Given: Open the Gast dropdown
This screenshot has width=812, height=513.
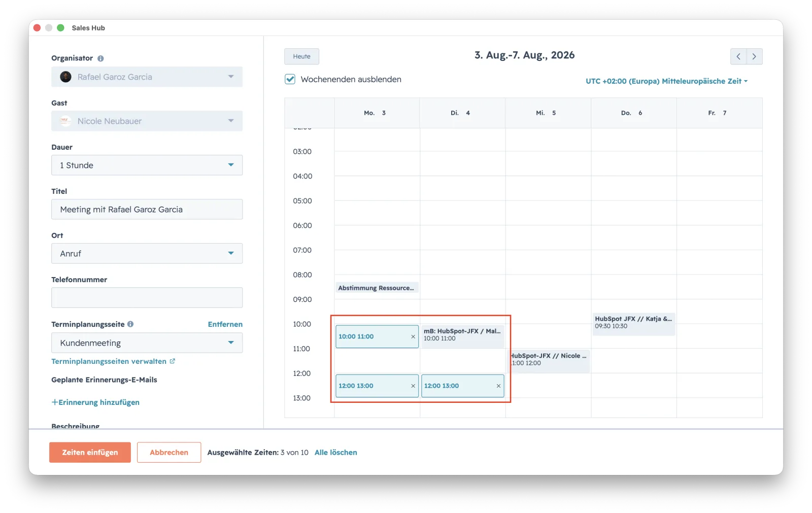Looking at the screenshot, I should 147,121.
